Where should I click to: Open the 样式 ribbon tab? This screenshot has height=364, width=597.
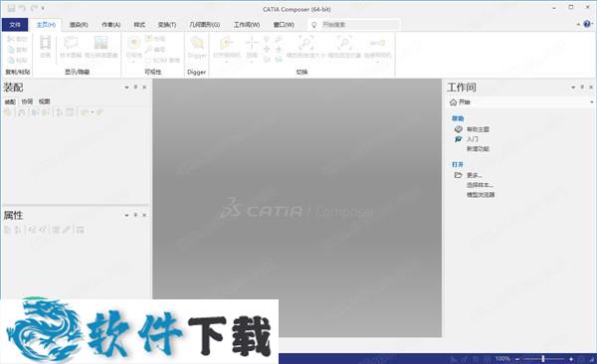coord(139,25)
